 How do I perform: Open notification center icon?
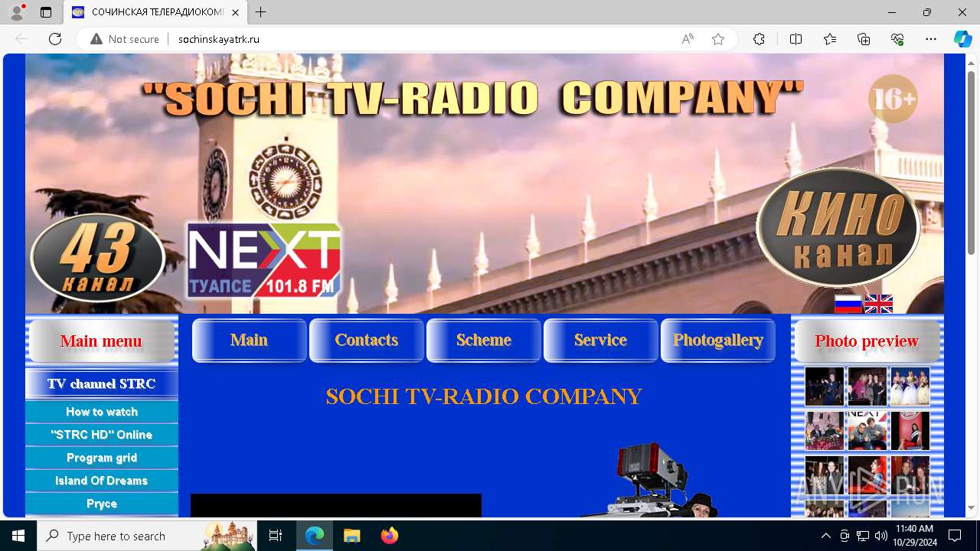[955, 536]
